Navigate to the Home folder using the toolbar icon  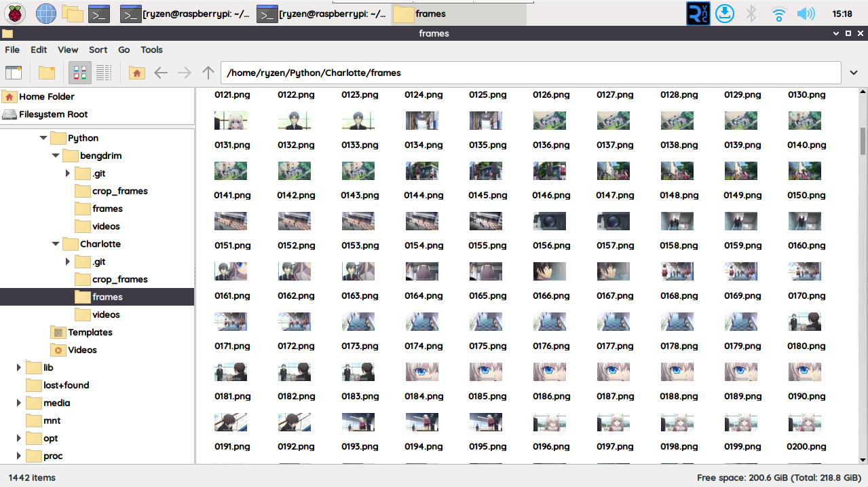point(136,72)
